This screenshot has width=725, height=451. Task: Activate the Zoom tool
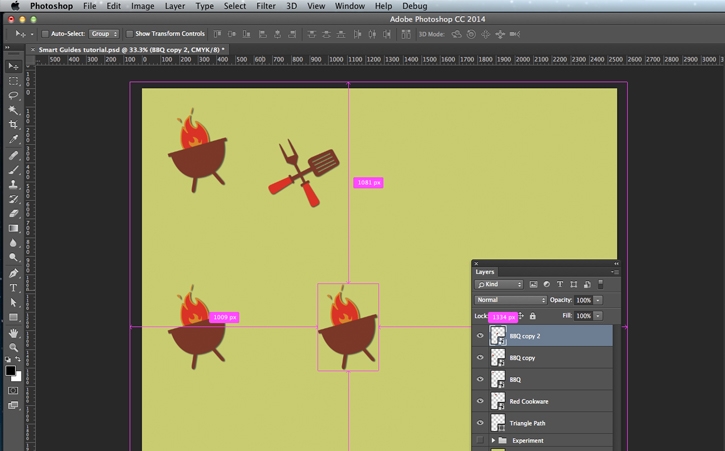tap(13, 348)
